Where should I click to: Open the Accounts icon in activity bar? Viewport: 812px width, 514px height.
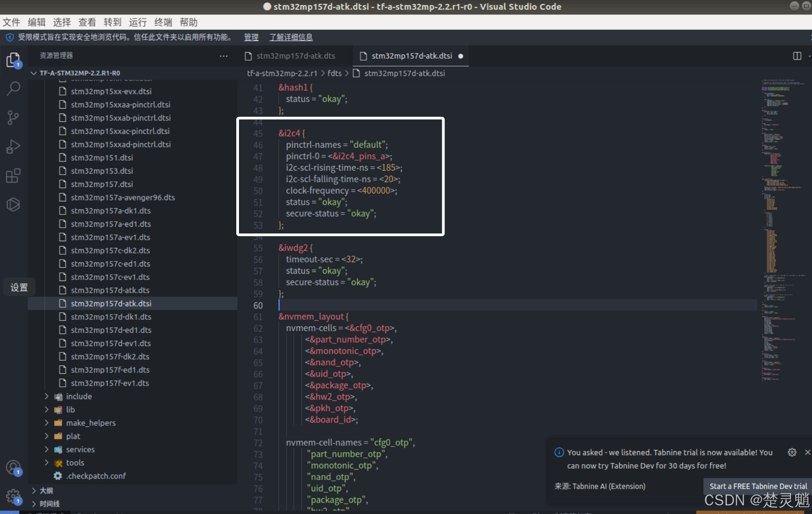[x=13, y=468]
